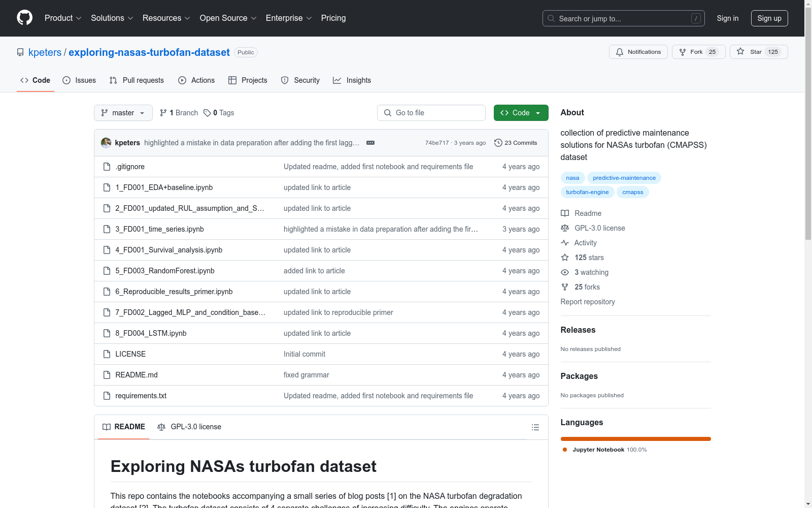Open the LICENSE file

130,354
